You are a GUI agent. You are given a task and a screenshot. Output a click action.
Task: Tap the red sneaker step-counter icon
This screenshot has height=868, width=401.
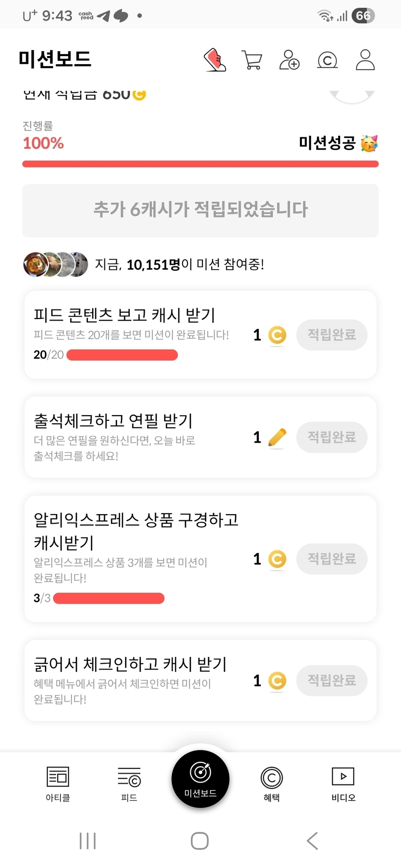(x=215, y=60)
